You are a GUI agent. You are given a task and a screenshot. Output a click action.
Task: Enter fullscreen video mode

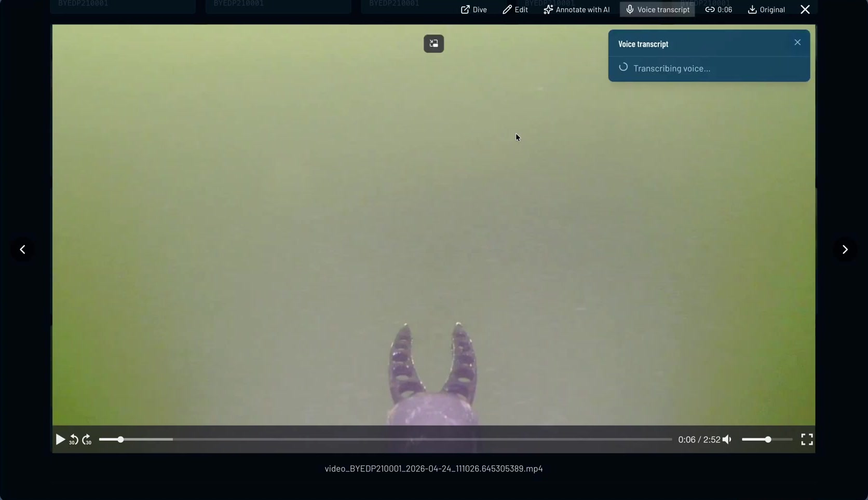point(807,439)
